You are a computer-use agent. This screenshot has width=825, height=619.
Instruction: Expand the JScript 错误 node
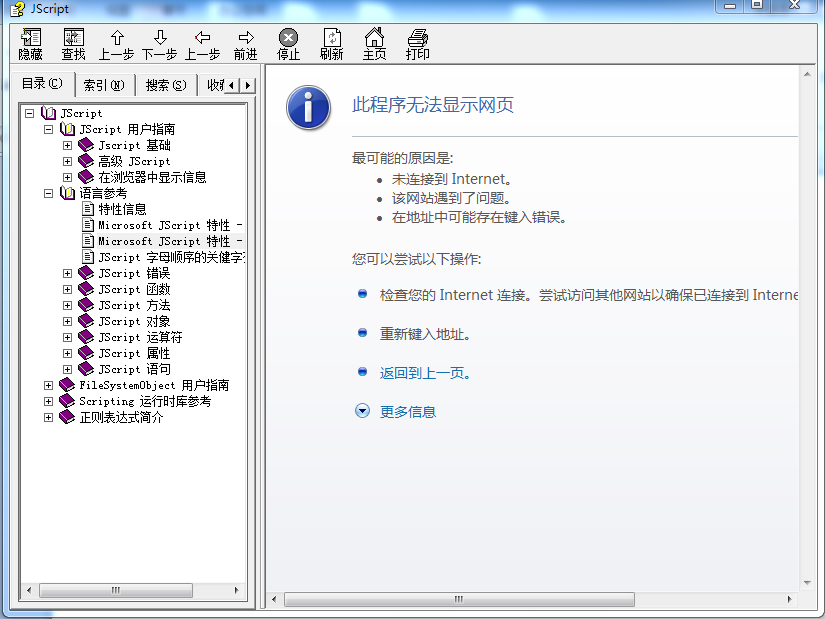pos(67,273)
